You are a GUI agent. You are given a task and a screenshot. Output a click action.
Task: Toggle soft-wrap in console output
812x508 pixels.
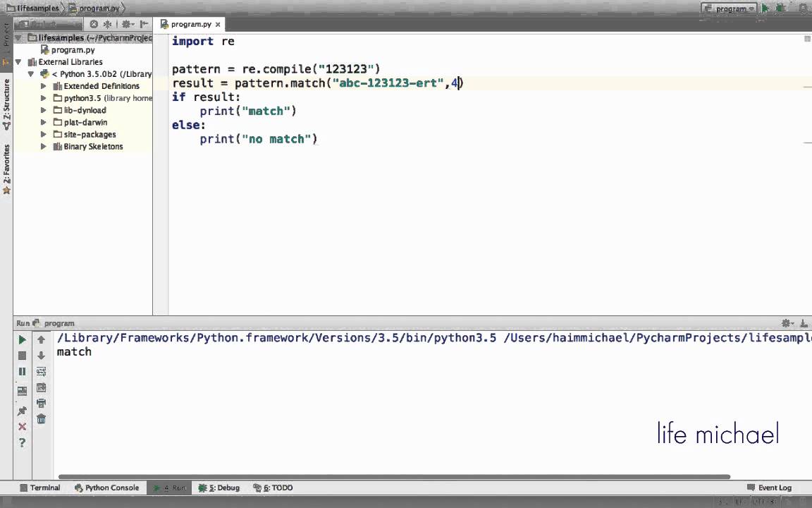tap(42, 371)
